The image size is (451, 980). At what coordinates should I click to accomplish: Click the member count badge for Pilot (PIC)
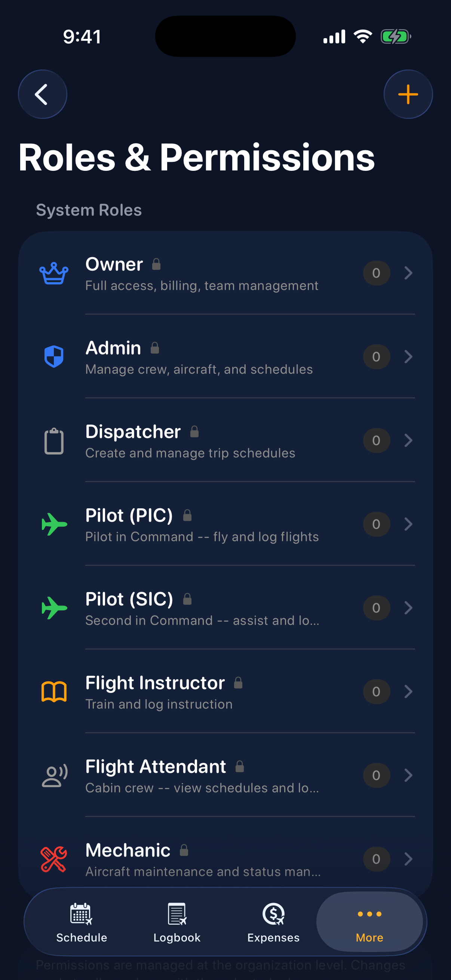click(x=376, y=524)
